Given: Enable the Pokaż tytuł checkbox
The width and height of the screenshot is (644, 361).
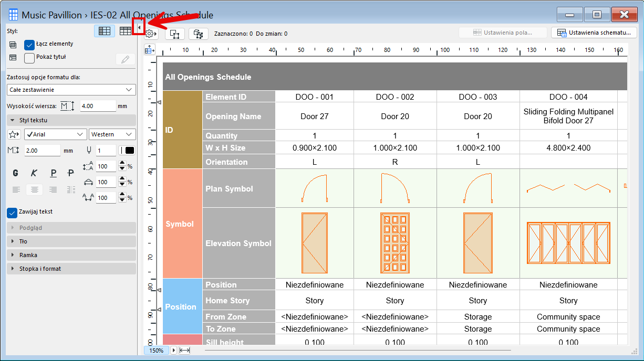Looking at the screenshot, I should 29,58.
